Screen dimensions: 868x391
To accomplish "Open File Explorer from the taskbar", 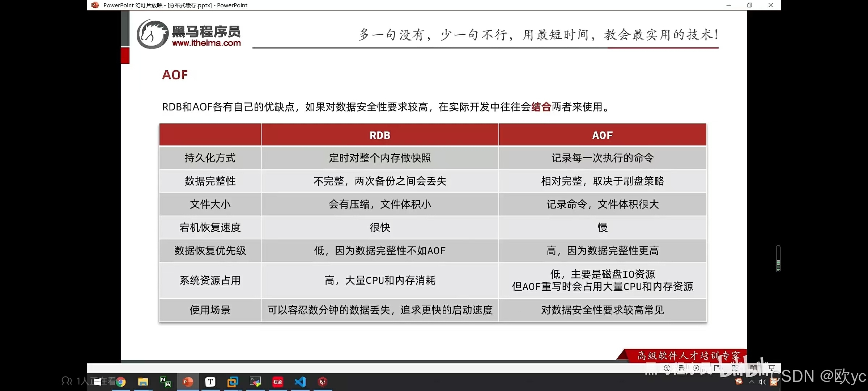I will (144, 382).
